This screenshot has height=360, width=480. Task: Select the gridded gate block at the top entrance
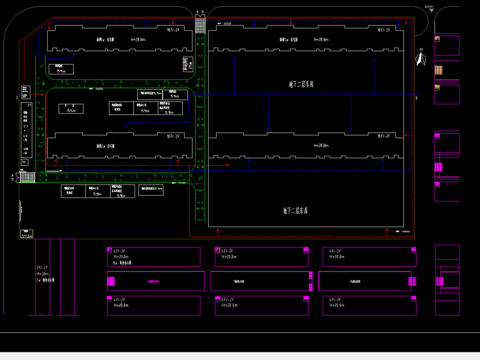[200, 26]
